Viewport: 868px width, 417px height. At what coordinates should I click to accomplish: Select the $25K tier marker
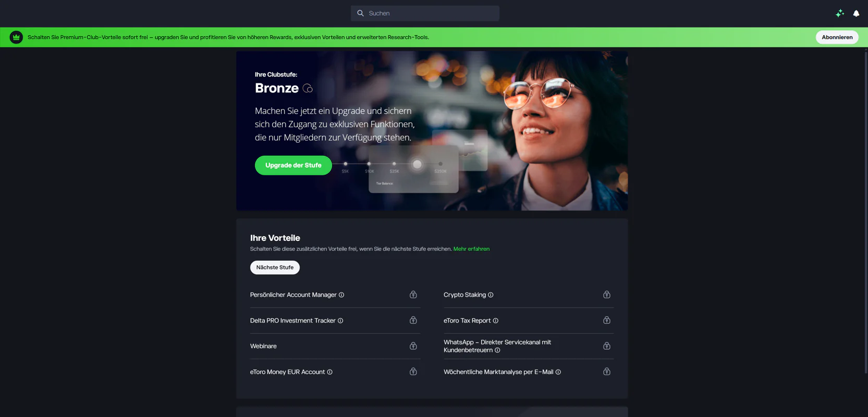click(394, 164)
